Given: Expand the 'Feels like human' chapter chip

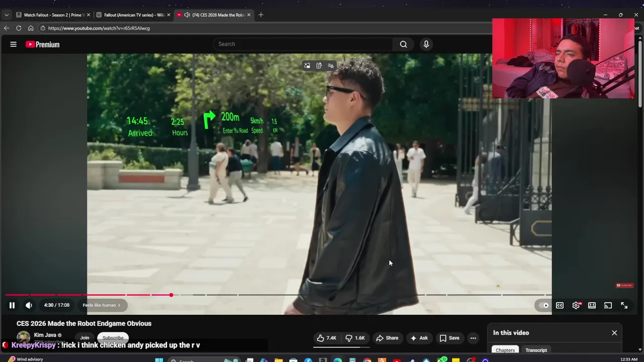Looking at the screenshot, I should click(102, 305).
